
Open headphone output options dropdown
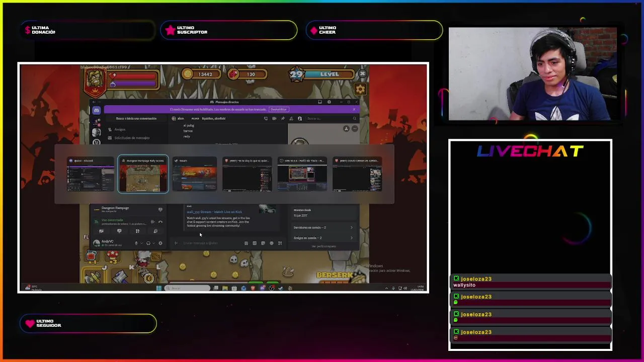153,243
